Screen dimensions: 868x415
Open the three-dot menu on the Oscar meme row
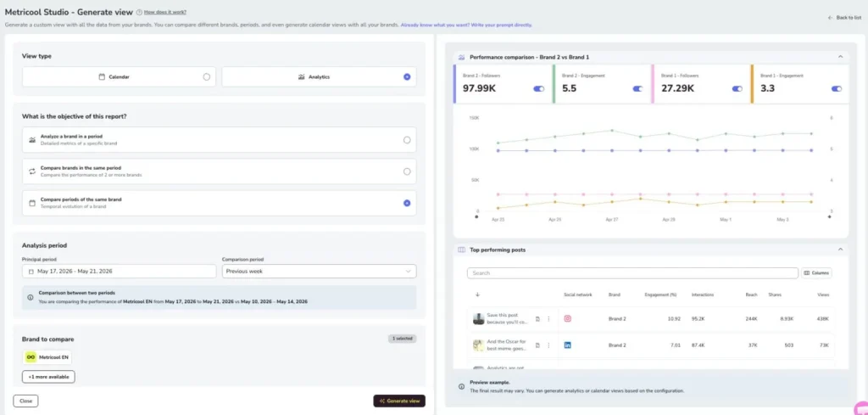[548, 345]
